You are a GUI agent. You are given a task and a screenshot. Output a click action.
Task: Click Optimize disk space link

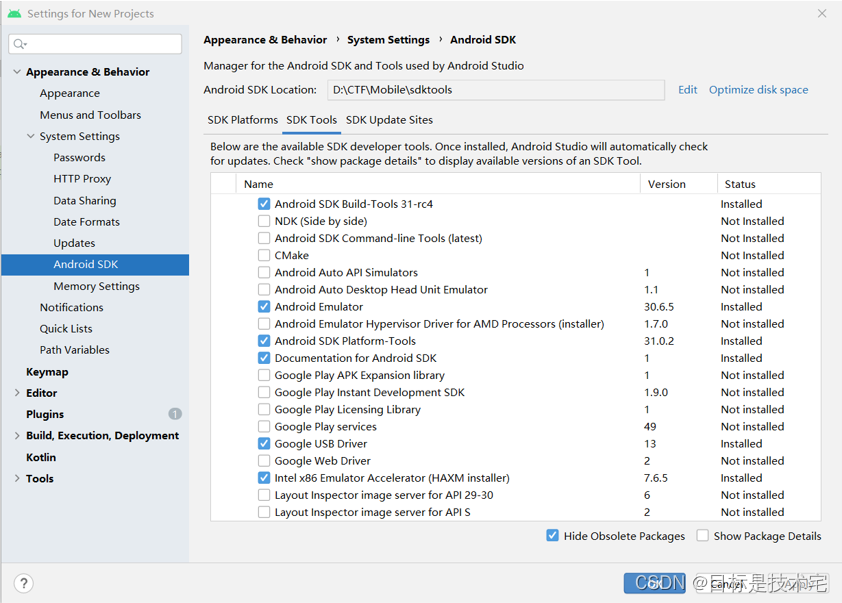click(x=758, y=90)
